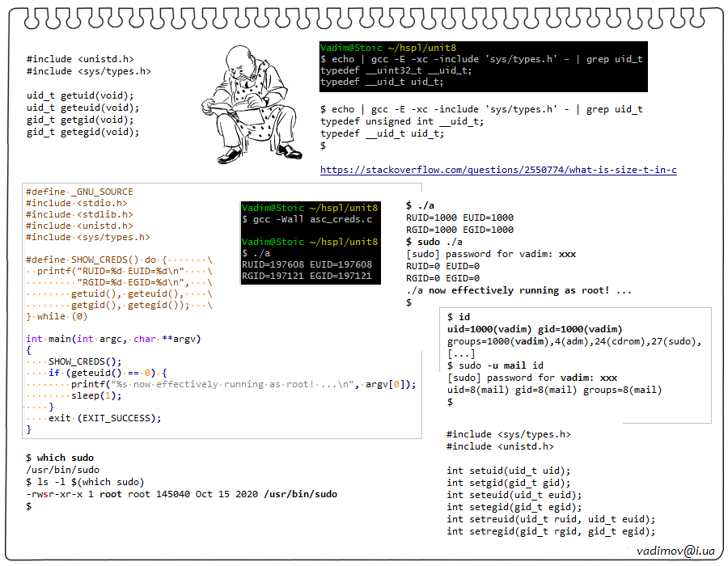Click the 'gid_t getegid(void);' declaration
This screenshot has width=728, height=566.
[x=83, y=132]
